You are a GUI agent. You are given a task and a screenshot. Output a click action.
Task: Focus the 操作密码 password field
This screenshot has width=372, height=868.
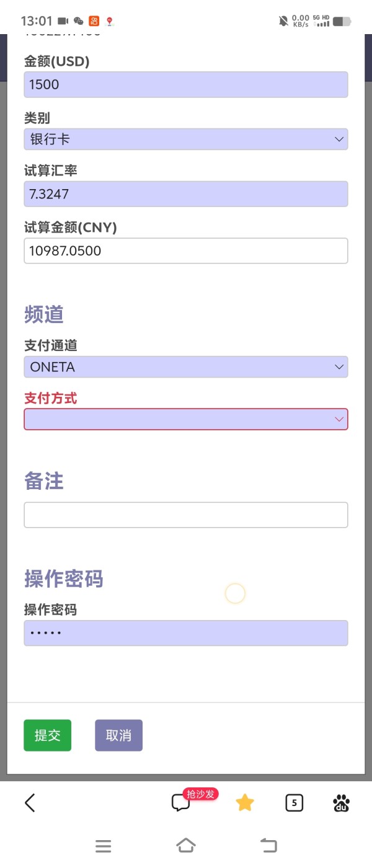[185, 633]
